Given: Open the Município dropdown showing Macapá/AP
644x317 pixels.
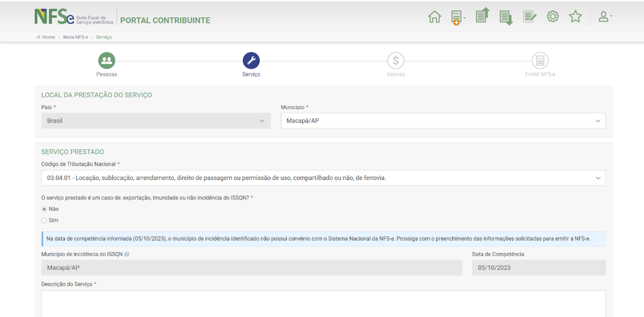Looking at the screenshot, I should 443,121.
